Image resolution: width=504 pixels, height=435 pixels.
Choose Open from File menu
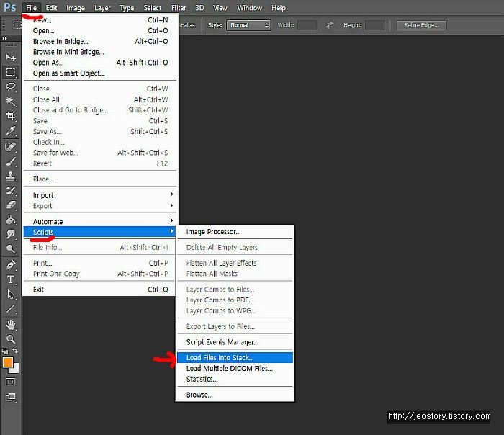[x=99, y=30]
